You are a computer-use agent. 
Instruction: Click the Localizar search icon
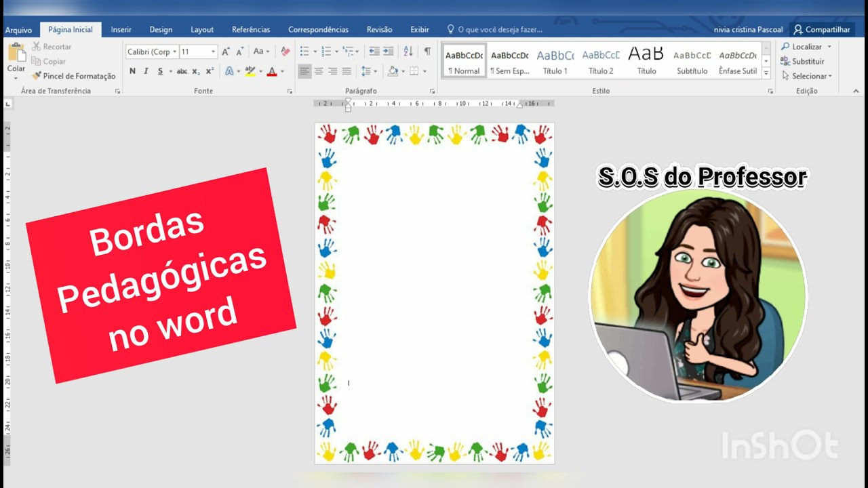coord(785,47)
